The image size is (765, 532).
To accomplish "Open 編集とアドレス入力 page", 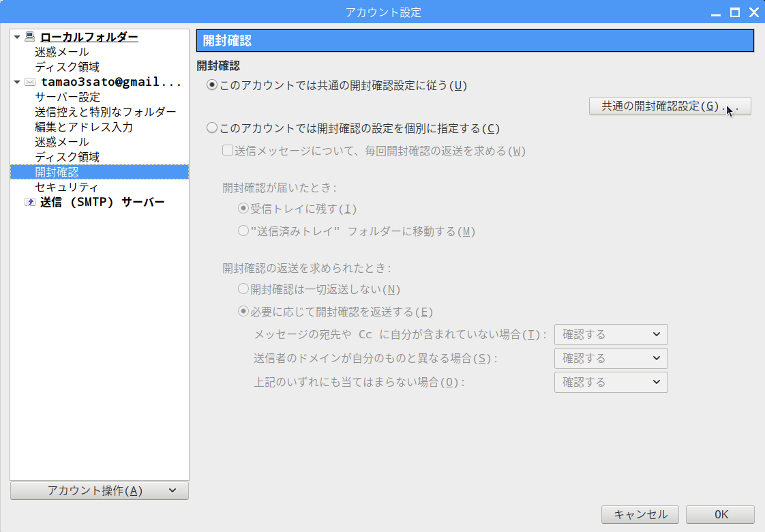I will click(x=84, y=127).
